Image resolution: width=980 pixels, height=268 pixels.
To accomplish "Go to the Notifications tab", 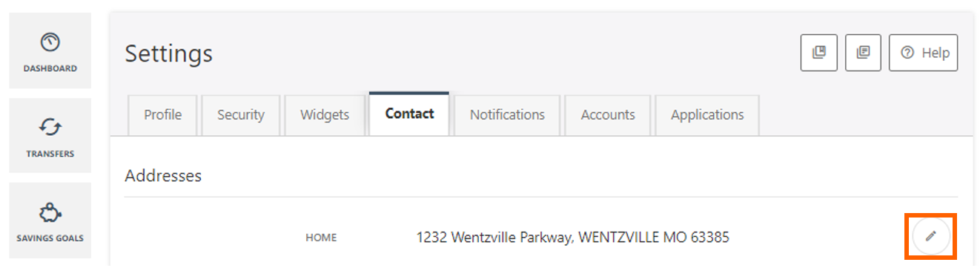I will pos(507,115).
